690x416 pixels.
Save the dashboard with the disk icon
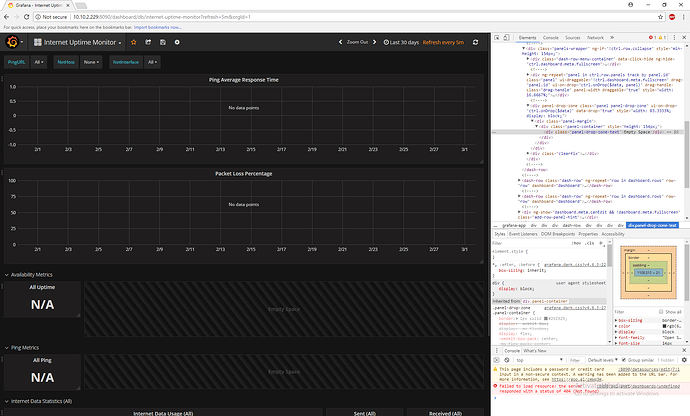tap(163, 42)
